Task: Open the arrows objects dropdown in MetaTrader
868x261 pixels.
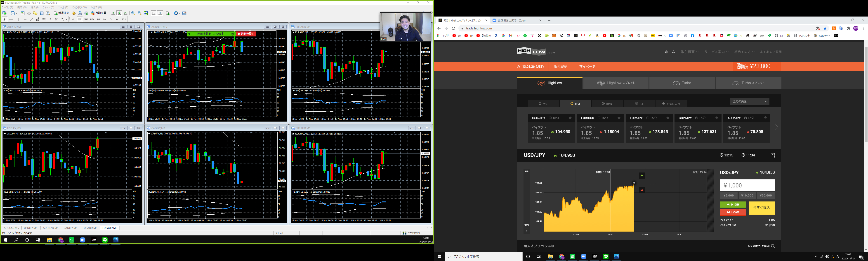Action: click(64, 19)
